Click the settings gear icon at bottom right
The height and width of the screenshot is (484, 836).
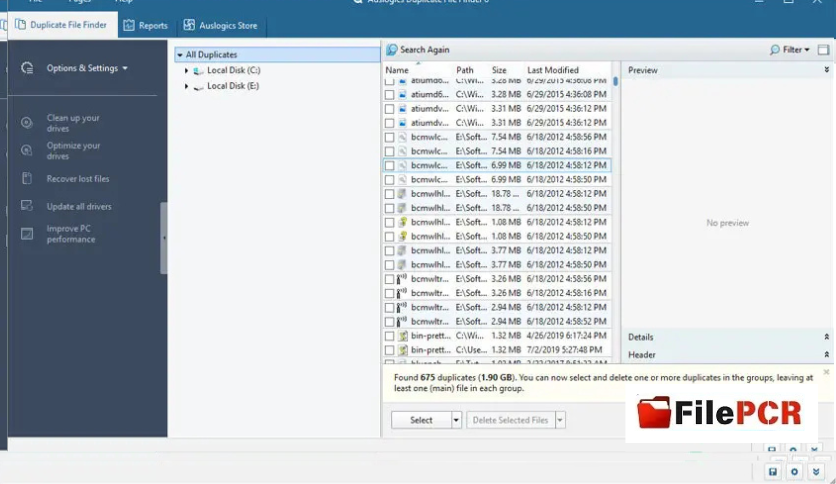click(794, 472)
